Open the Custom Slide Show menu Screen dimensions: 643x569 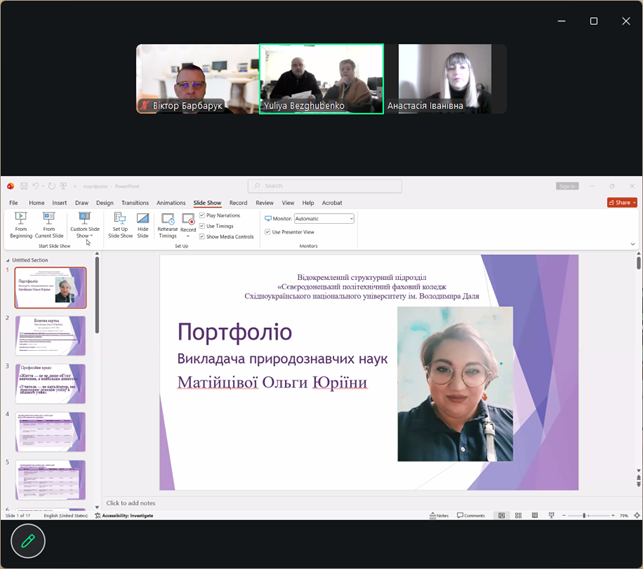point(84,225)
